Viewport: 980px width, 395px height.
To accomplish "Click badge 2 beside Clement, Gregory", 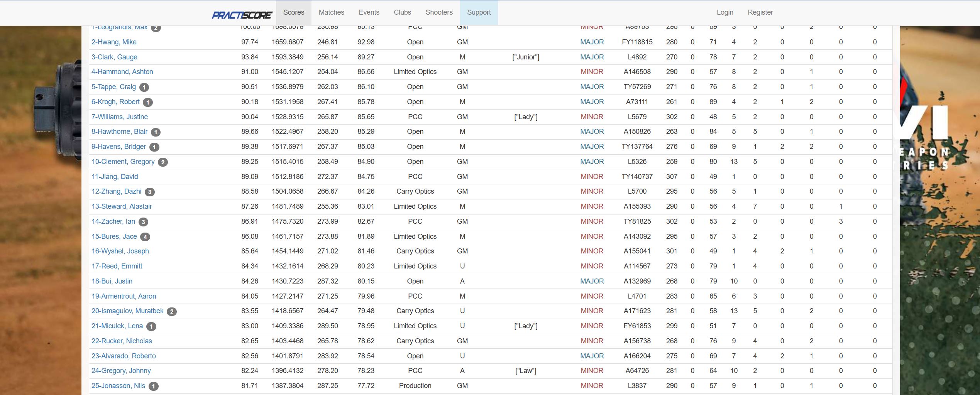I will (163, 162).
